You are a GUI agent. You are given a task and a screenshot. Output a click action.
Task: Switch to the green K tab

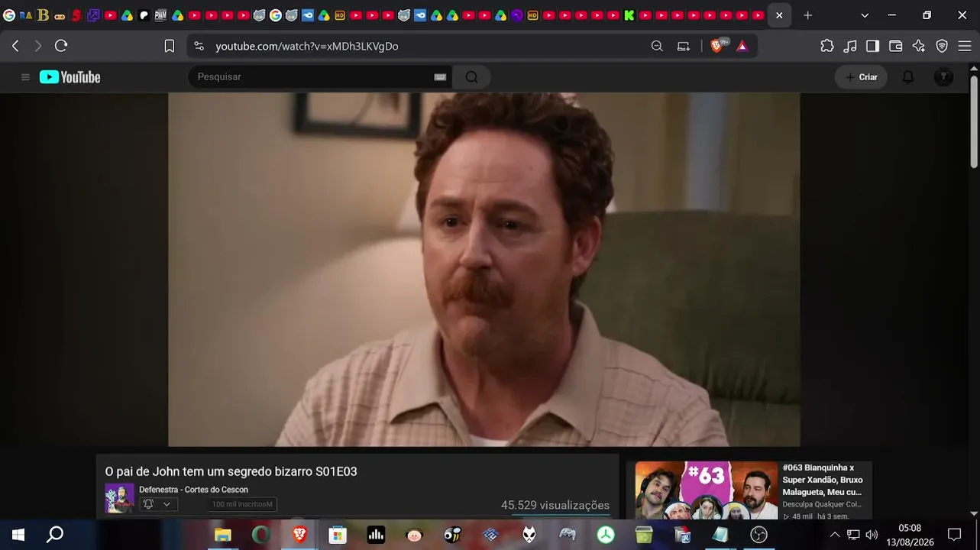click(x=629, y=15)
